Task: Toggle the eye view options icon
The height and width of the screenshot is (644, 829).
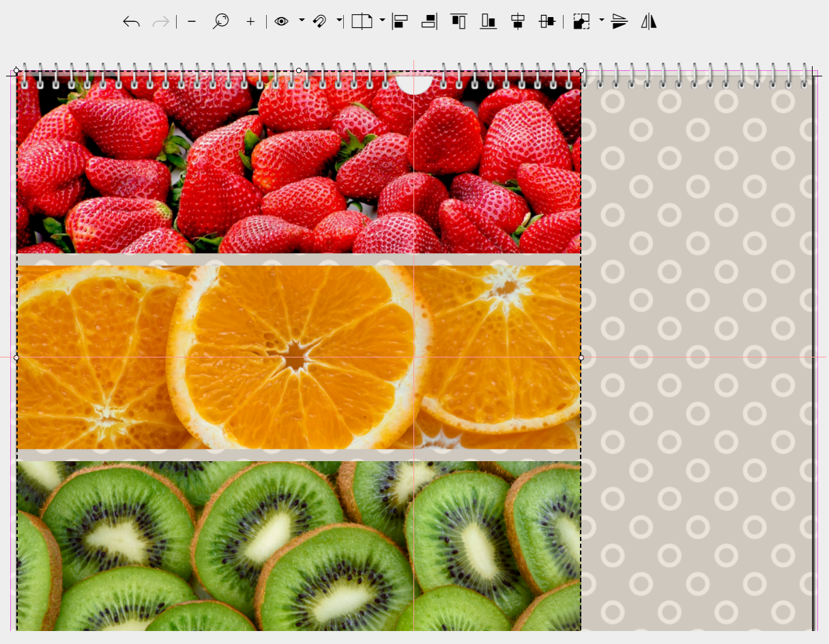Action: (x=281, y=22)
